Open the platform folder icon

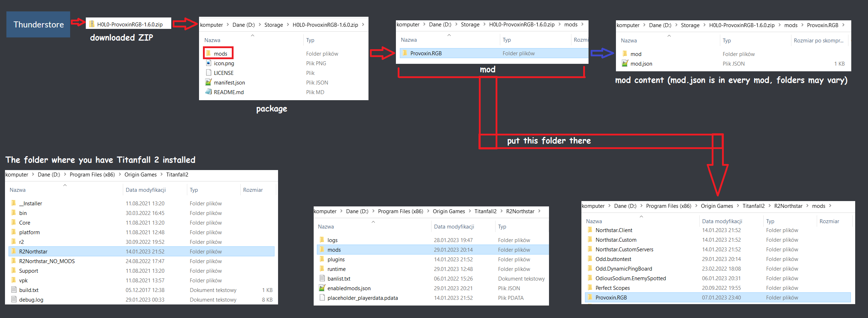(14, 232)
